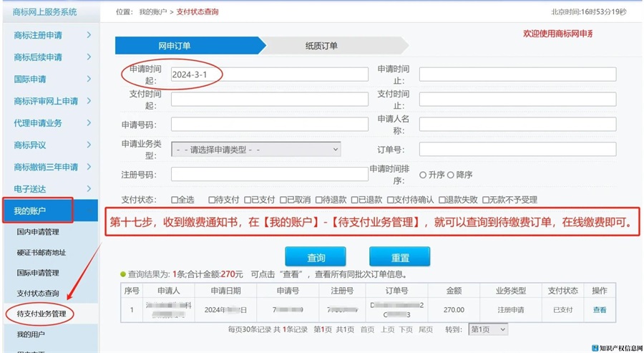
Task: Select the 网申订单 tab
Action: point(175,46)
